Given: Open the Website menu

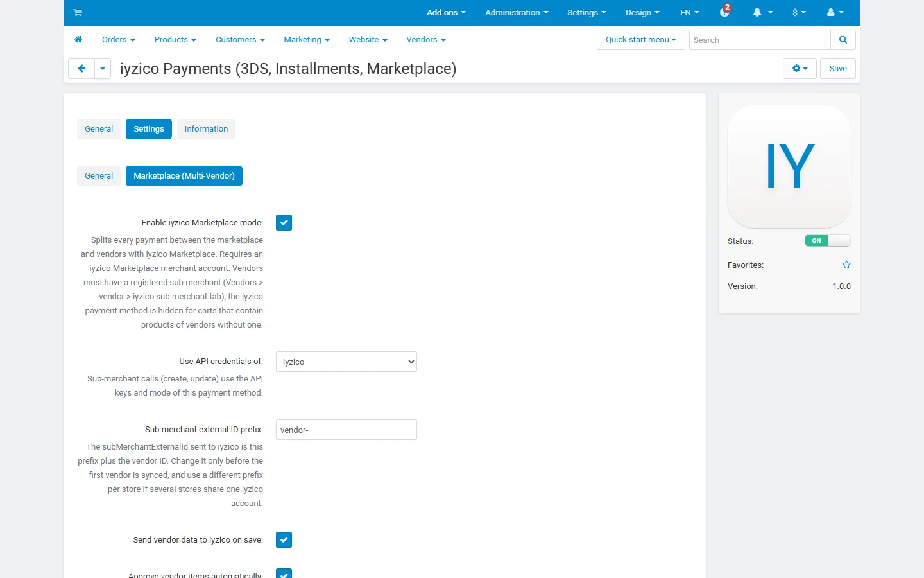Looking at the screenshot, I should (x=368, y=40).
